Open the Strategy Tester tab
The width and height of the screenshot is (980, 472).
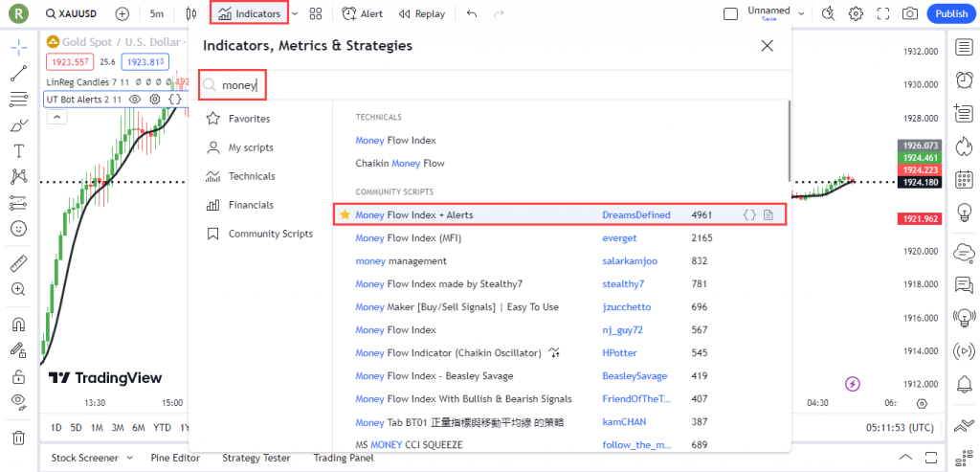coord(256,458)
